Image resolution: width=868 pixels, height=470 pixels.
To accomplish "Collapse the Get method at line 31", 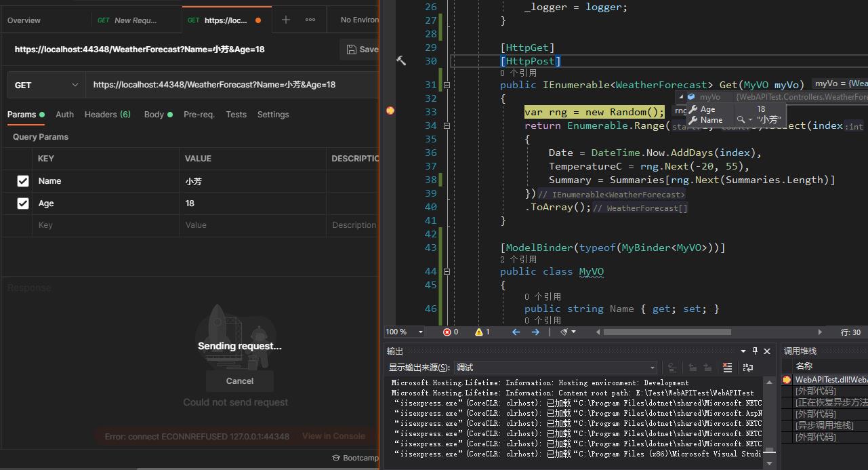I will 447,85.
